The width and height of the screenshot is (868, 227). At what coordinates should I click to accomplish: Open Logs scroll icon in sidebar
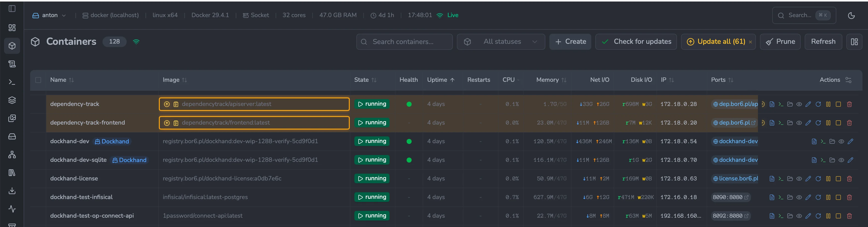[12, 64]
